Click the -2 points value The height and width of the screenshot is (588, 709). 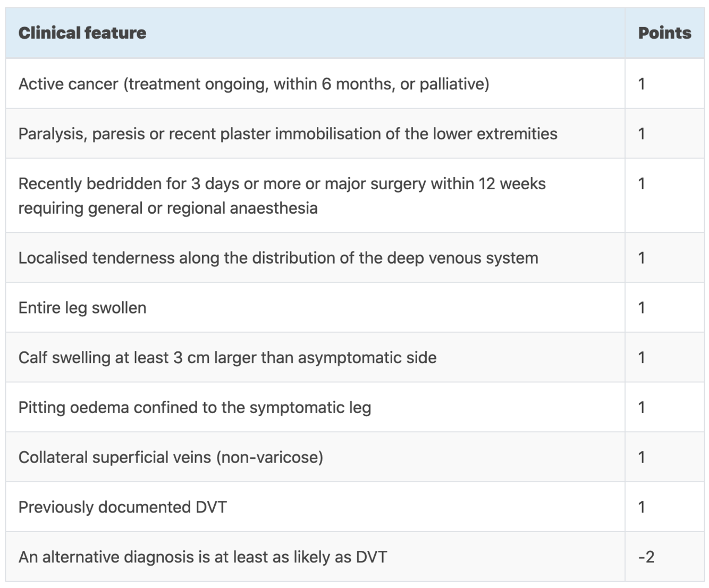[x=646, y=557]
